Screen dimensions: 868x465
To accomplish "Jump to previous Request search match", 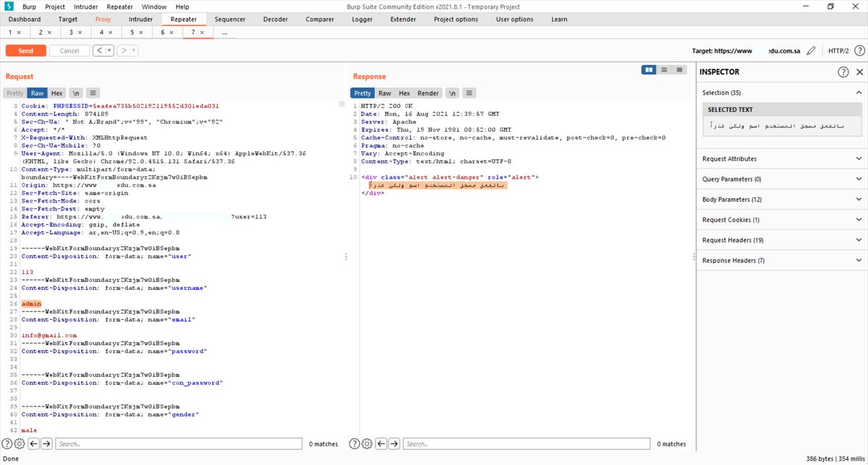I will click(x=34, y=443).
